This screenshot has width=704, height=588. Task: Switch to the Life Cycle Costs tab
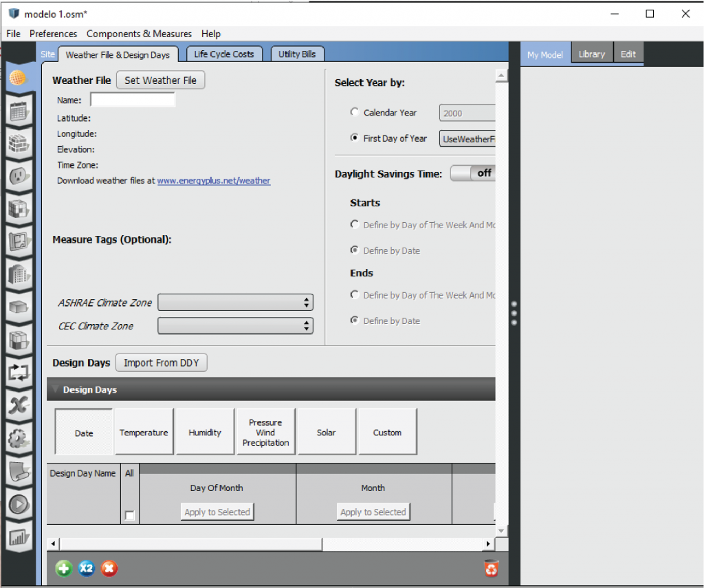tap(223, 54)
